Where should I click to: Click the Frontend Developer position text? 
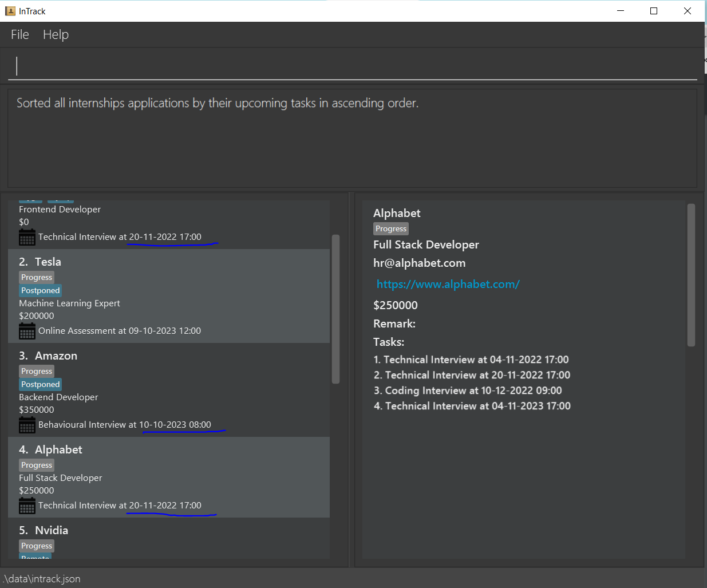pyautogui.click(x=60, y=210)
